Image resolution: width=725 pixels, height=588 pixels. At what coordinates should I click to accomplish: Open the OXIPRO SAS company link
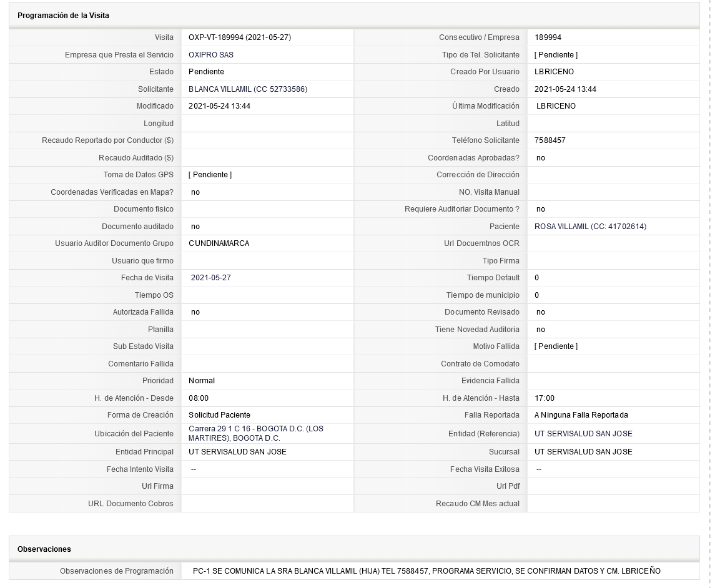click(211, 54)
